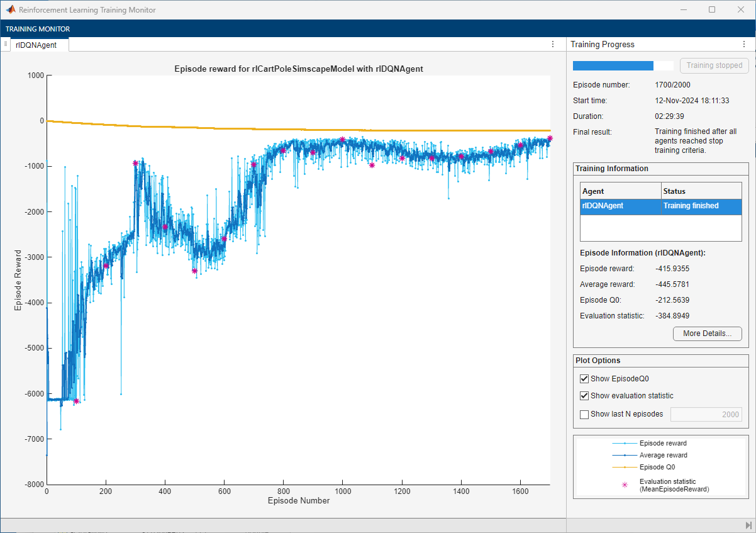Open More Details for the episode information
This screenshot has width=756, height=533.
pos(707,334)
